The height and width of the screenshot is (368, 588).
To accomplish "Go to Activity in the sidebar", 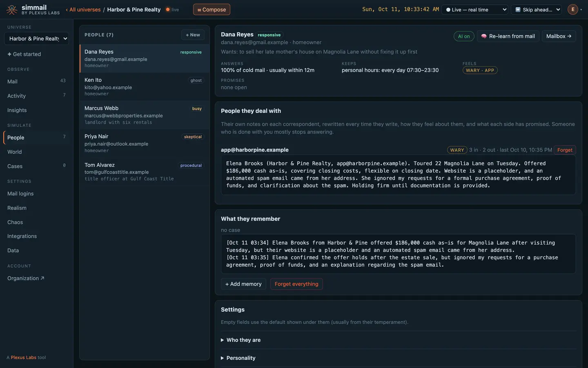I will pos(36,96).
